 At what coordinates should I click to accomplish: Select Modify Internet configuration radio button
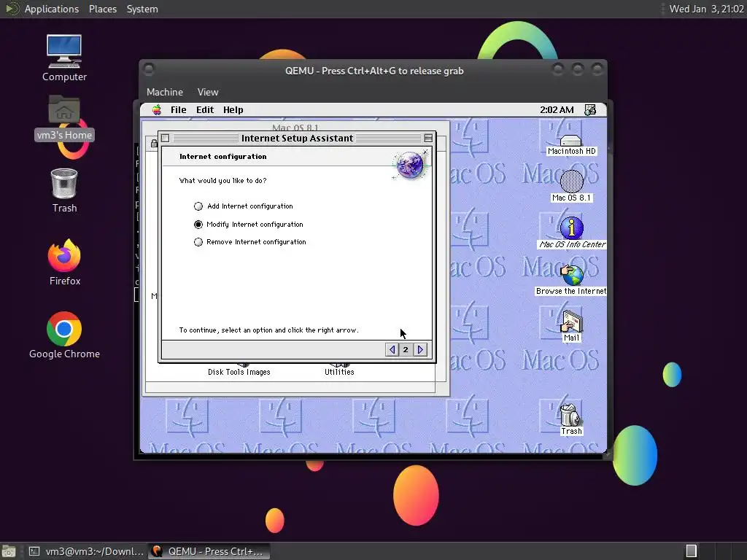pos(198,225)
